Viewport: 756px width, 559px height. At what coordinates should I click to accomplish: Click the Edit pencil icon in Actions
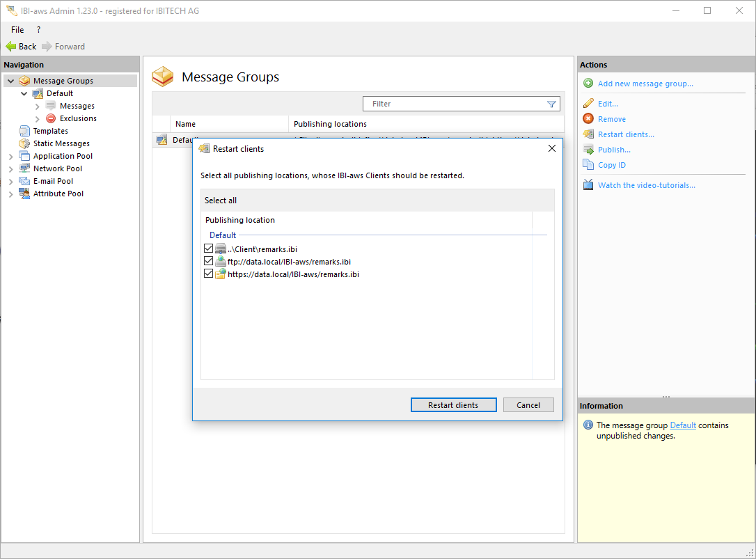(x=588, y=104)
